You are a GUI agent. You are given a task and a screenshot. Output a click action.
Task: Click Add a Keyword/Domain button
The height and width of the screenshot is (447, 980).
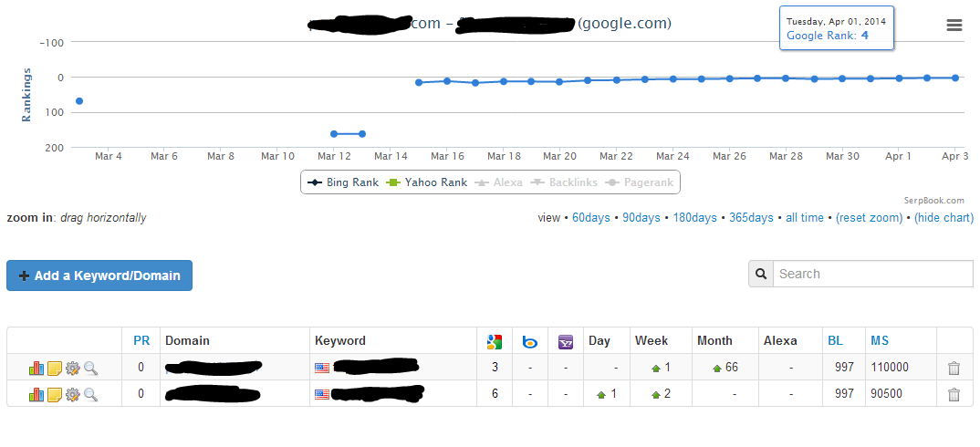coord(99,275)
